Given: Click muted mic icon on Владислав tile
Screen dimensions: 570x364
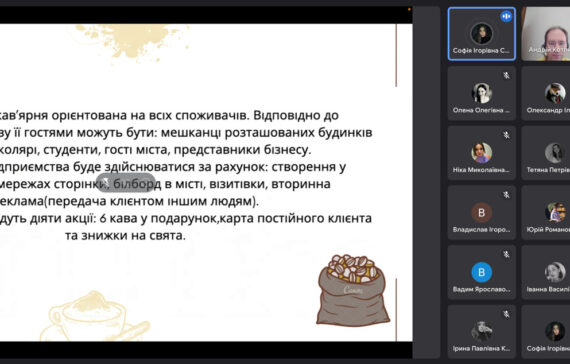Looking at the screenshot, I should tap(506, 195).
